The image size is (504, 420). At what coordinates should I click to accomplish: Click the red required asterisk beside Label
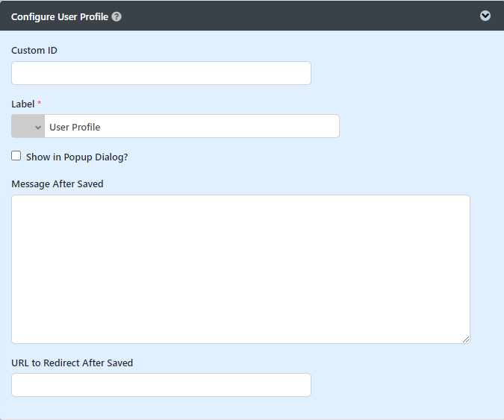pyautogui.click(x=40, y=104)
